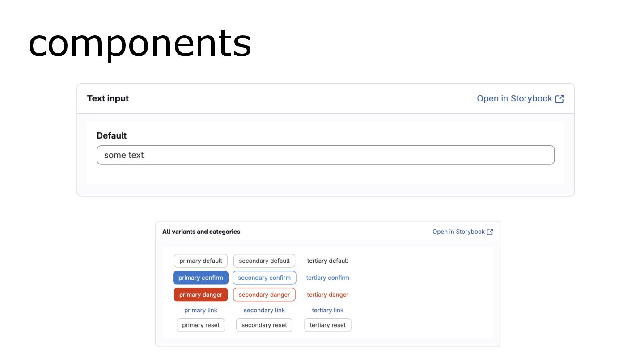Click the external-link icon in the variants panel header
The height and width of the screenshot is (362, 644).
[490, 232]
